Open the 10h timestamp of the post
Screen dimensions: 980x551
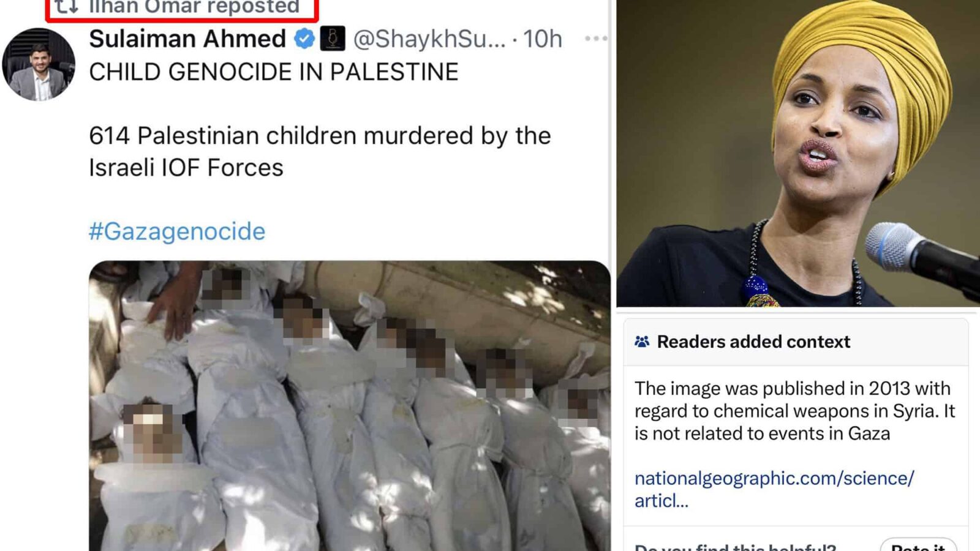coord(542,39)
